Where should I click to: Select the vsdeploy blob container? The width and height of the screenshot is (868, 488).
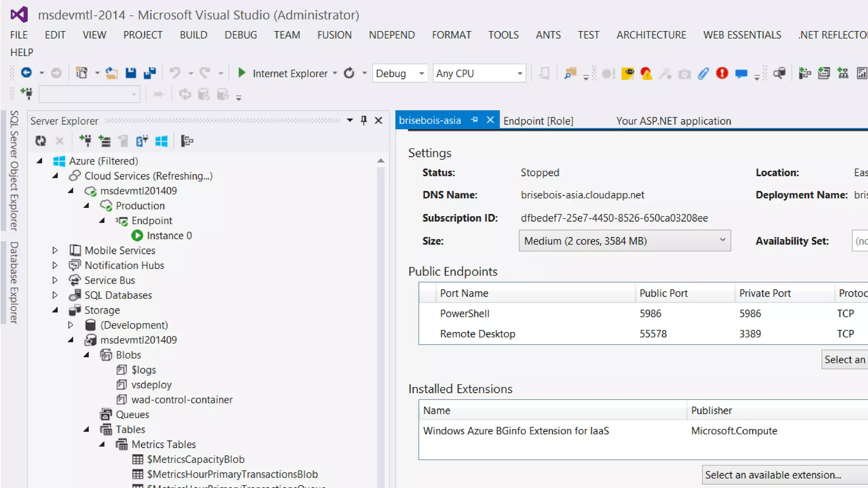(x=151, y=385)
